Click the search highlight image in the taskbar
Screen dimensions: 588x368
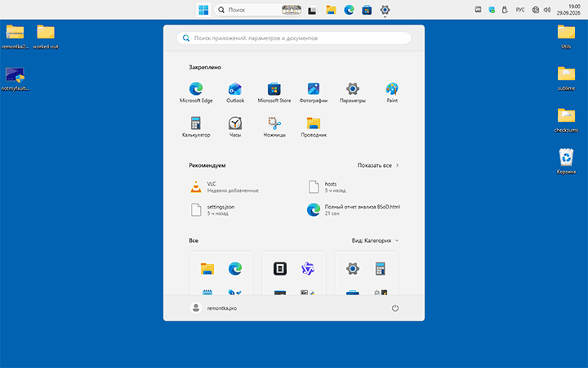(292, 10)
